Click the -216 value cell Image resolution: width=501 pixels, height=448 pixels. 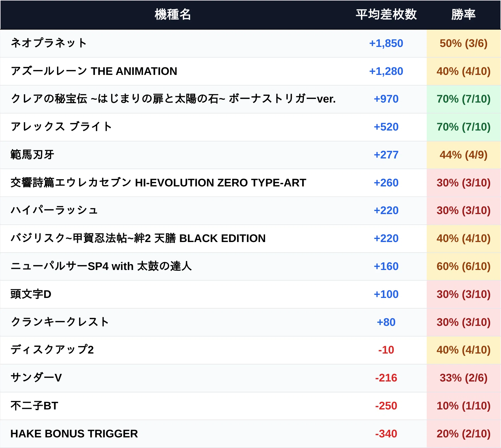[x=386, y=378]
